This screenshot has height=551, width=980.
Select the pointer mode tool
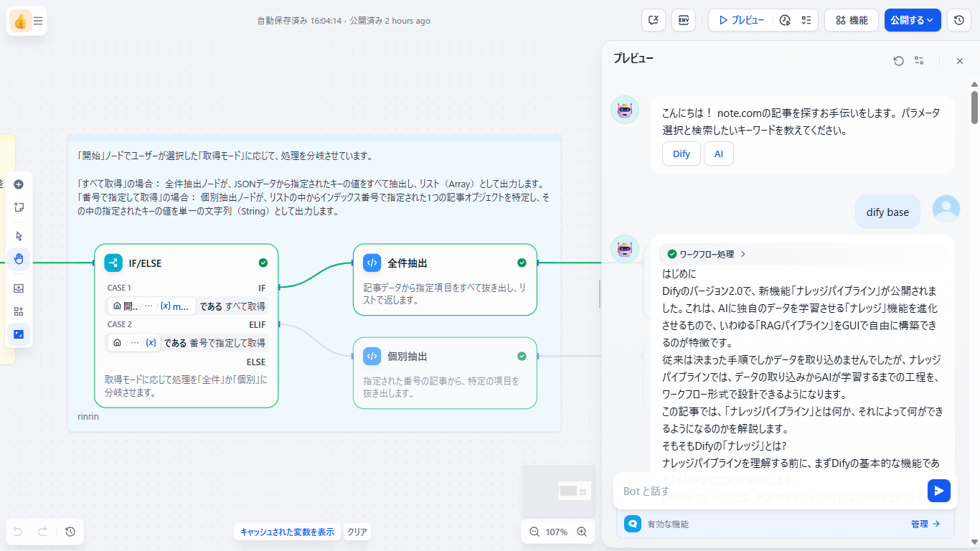click(19, 235)
